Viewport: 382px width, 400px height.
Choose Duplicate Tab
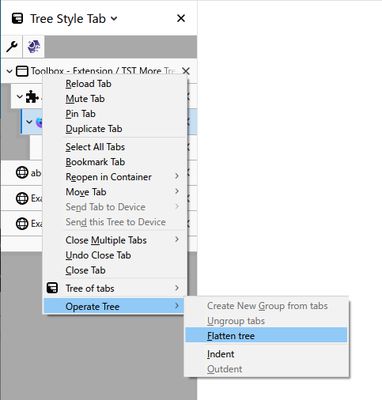[x=115, y=129]
